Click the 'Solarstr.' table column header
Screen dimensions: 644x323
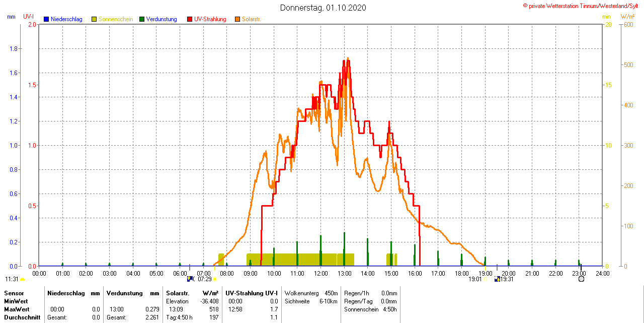point(177,293)
